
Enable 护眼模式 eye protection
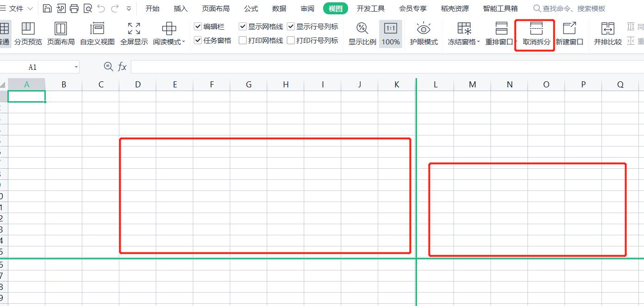point(423,34)
